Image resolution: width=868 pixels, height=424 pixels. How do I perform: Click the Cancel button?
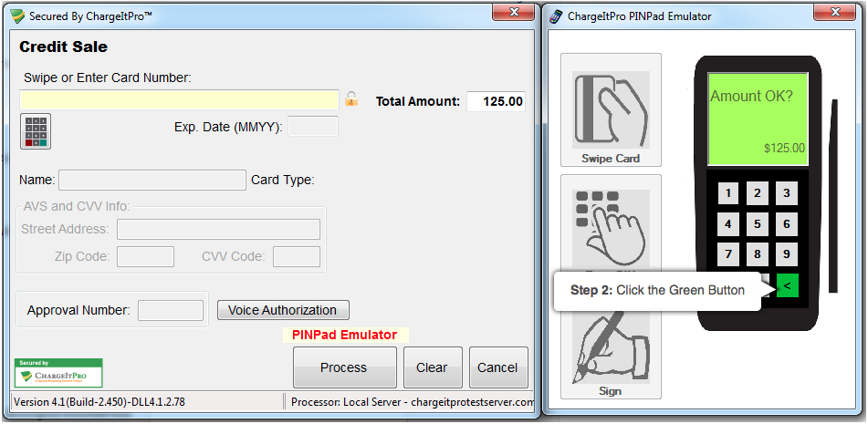click(498, 367)
